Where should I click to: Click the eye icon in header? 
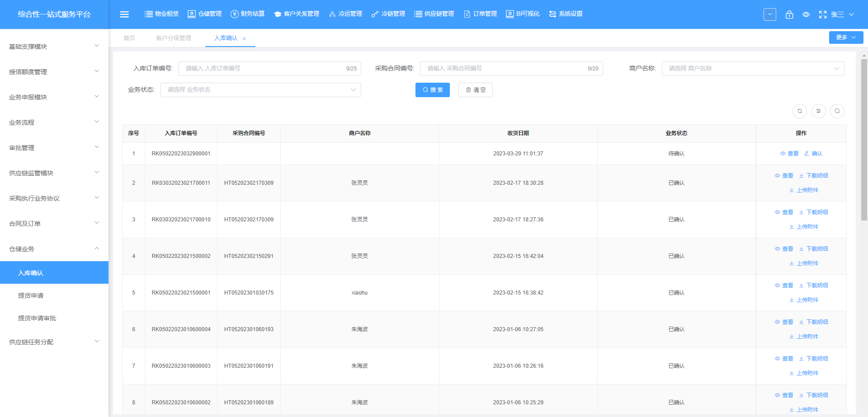806,14
